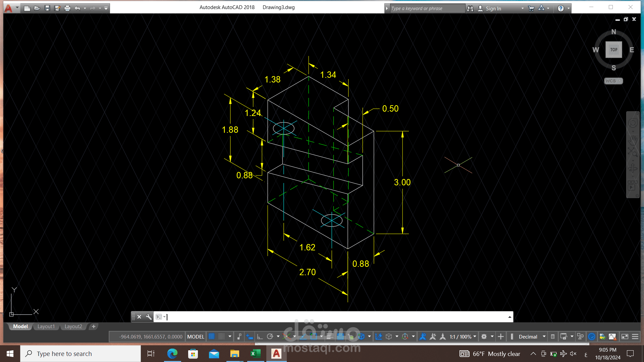Open Snap mode settings dropdown
Screen dimensions: 644x362
click(x=230, y=337)
